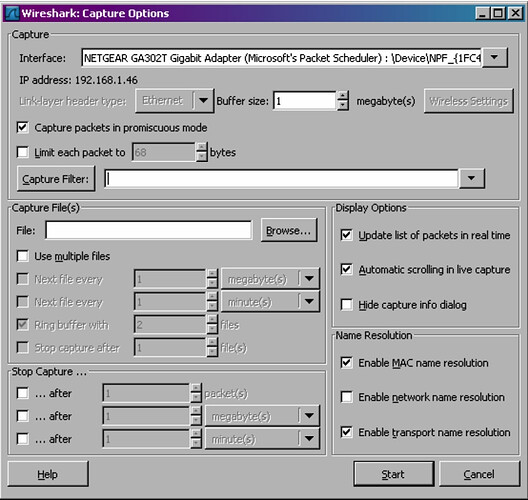This screenshot has width=528, height=500.
Task: Decrease the Buffer size value
Action: click(x=343, y=106)
